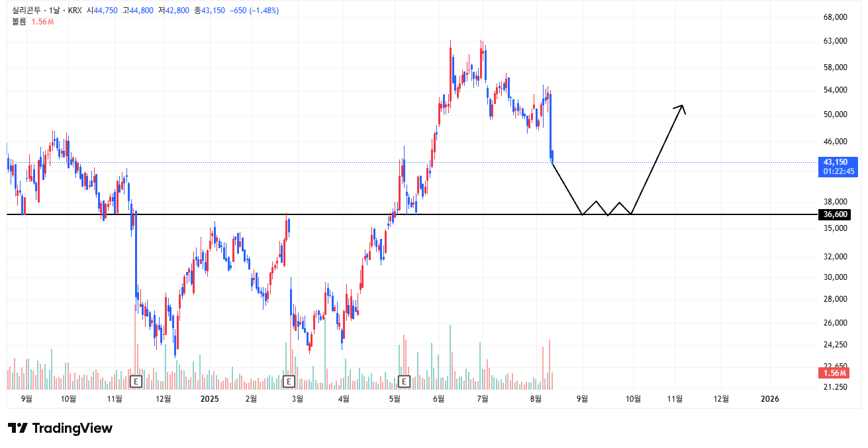This screenshot has width=868, height=448.
Task: Click the 58,000 price axis label
Action: tap(836, 67)
